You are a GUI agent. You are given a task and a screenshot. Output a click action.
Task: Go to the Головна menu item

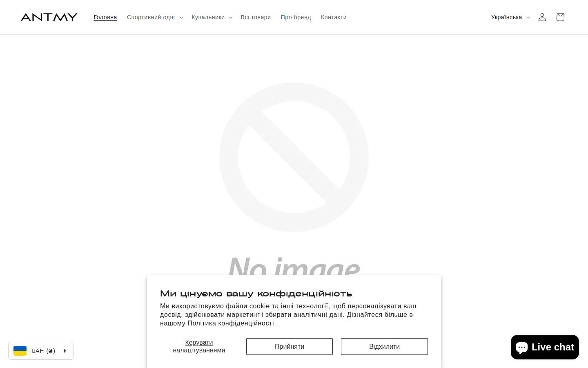[105, 17]
